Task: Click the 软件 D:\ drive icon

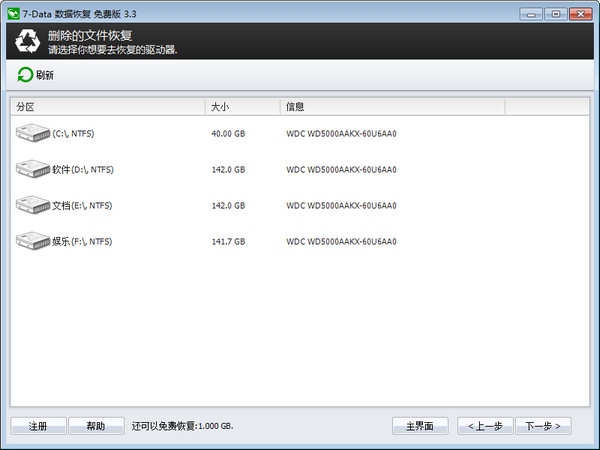Action: pos(33,169)
